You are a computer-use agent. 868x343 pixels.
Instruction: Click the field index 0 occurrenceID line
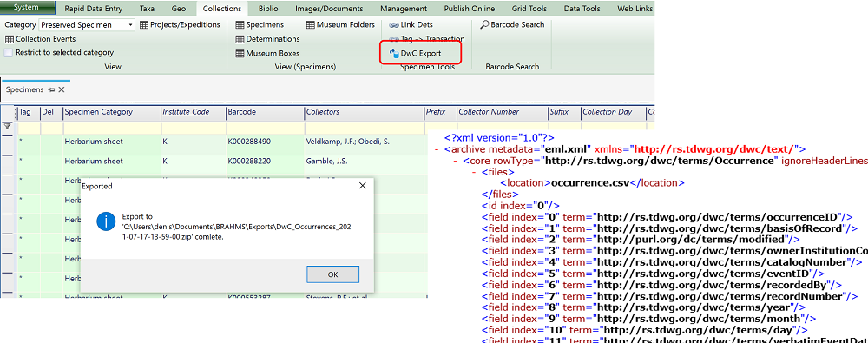(x=667, y=217)
